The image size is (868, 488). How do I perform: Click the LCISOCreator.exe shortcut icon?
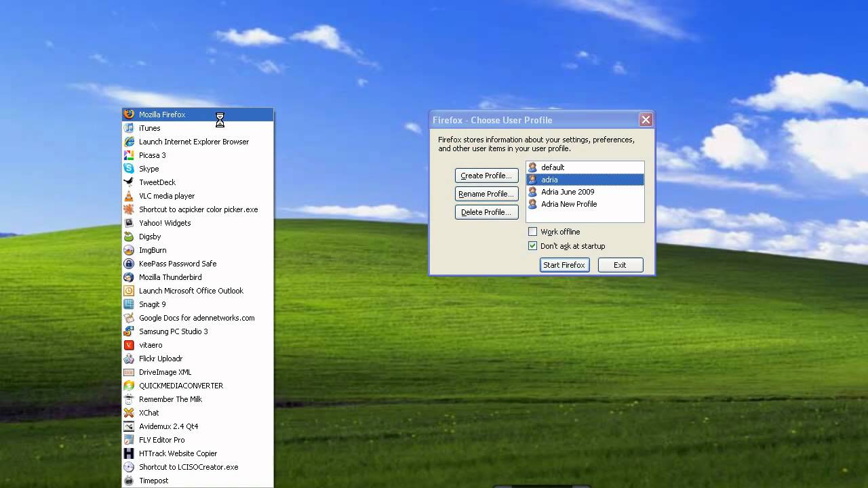click(129, 467)
